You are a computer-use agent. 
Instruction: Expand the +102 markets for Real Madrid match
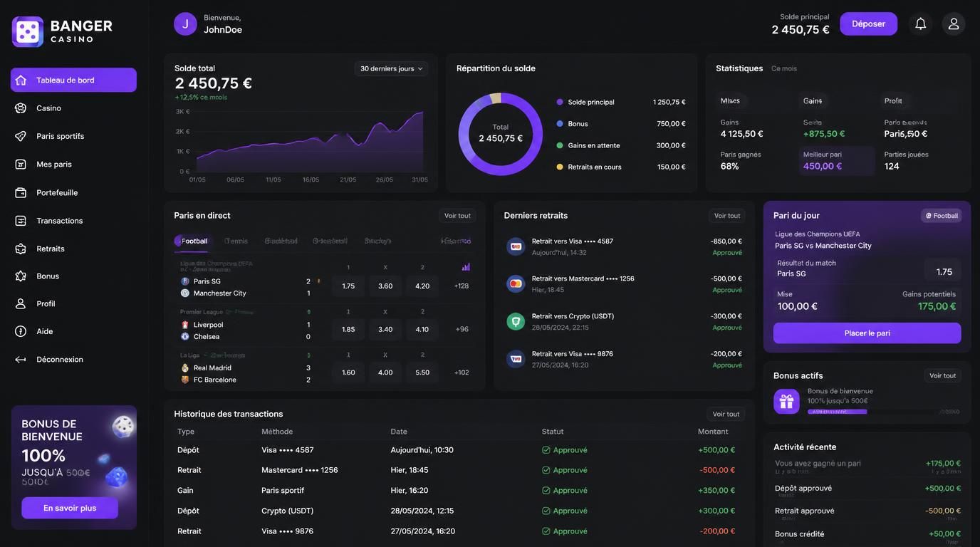[462, 373]
